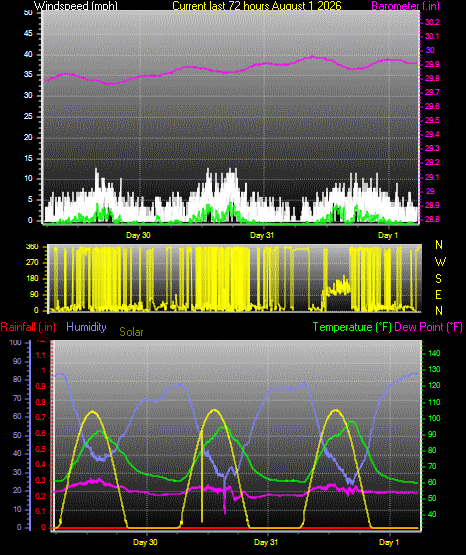
Task: Select the red 0.5 on rainfall axis
Action: pos(41,449)
